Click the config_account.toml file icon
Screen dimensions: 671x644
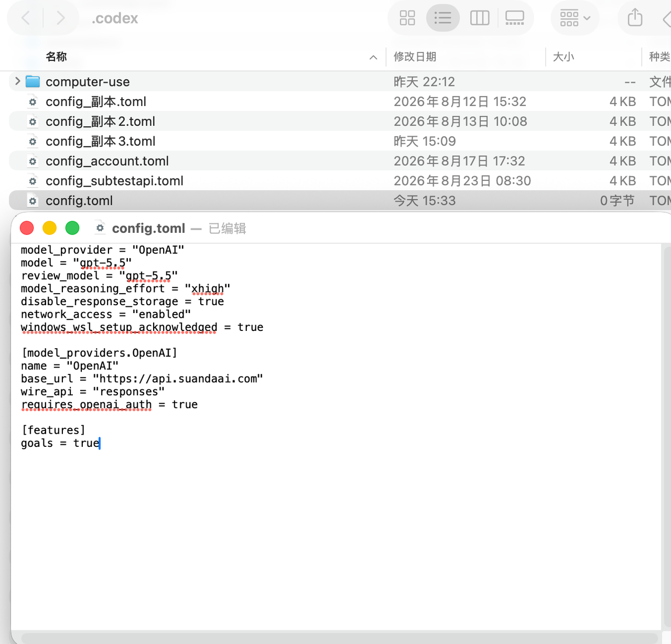tap(33, 162)
